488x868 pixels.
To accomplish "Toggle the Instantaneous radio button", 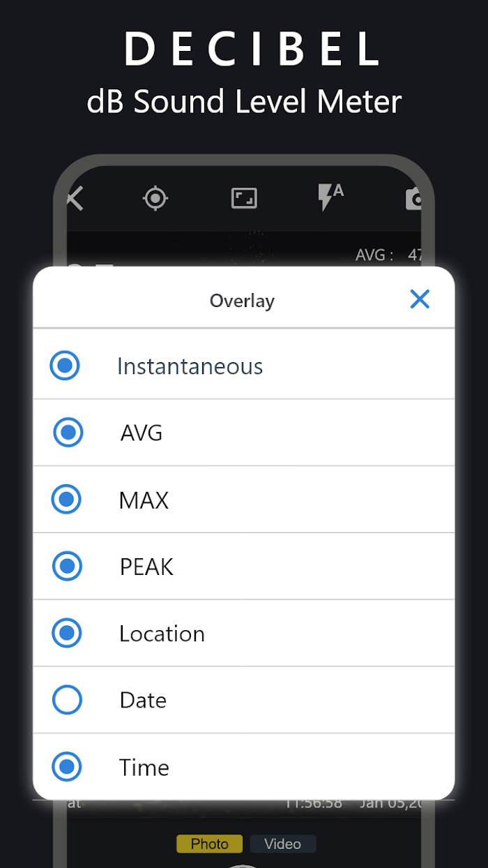I will [x=65, y=366].
